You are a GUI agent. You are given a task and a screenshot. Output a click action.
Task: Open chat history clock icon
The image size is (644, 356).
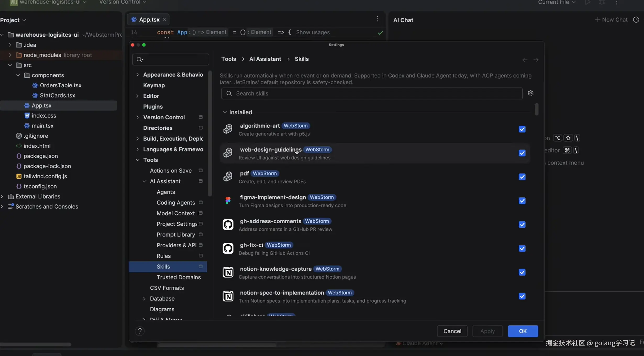pyautogui.click(x=636, y=20)
